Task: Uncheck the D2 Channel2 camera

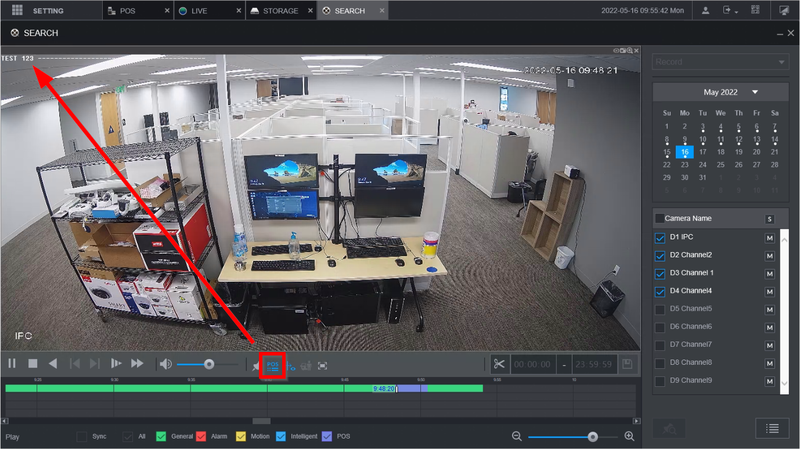Action: [660, 256]
